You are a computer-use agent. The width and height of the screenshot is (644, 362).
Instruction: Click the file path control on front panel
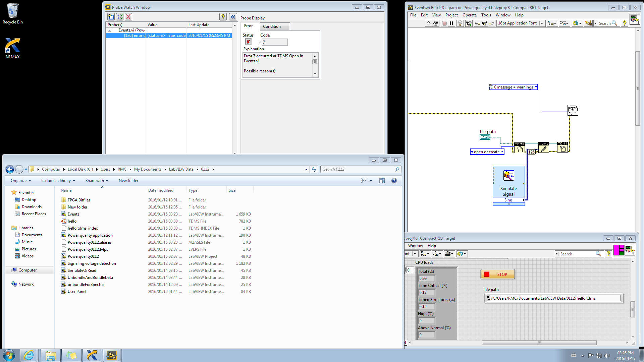click(554, 298)
